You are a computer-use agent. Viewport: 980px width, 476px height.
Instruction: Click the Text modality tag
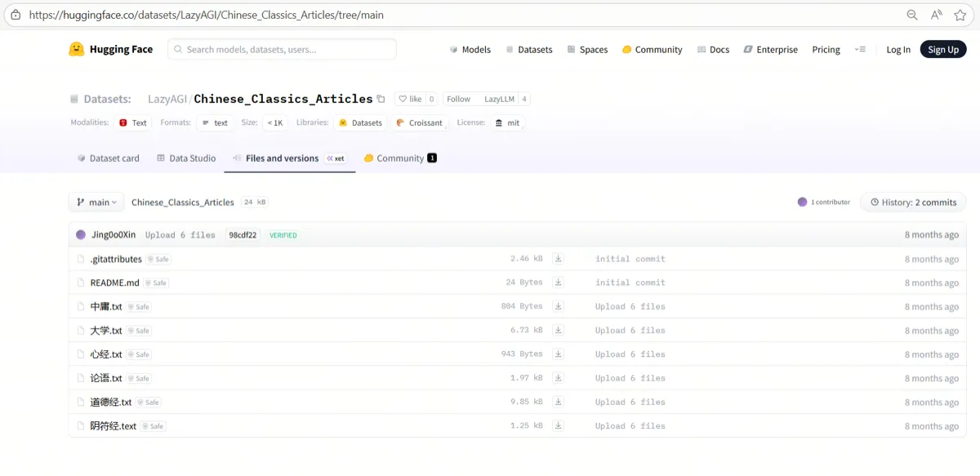pos(134,122)
